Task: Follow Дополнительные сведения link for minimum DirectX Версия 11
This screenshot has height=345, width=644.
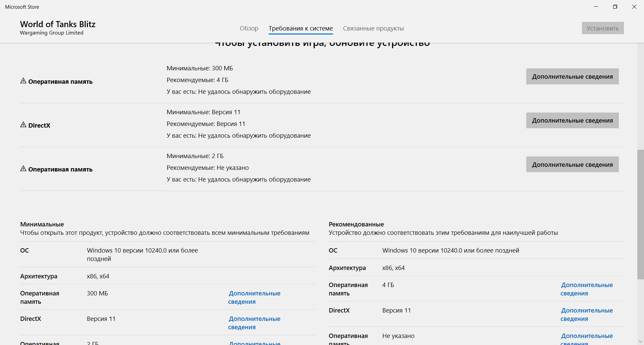Action: coord(254,323)
